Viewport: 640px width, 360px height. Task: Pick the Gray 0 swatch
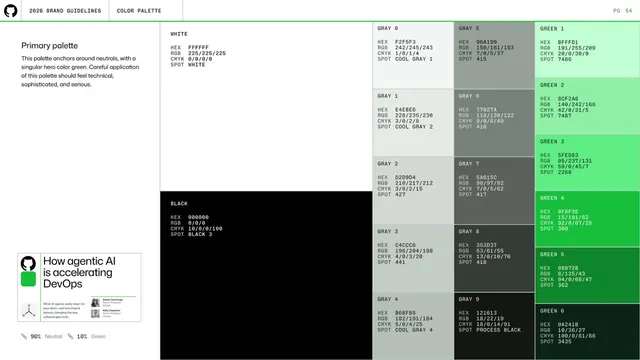tap(413, 56)
